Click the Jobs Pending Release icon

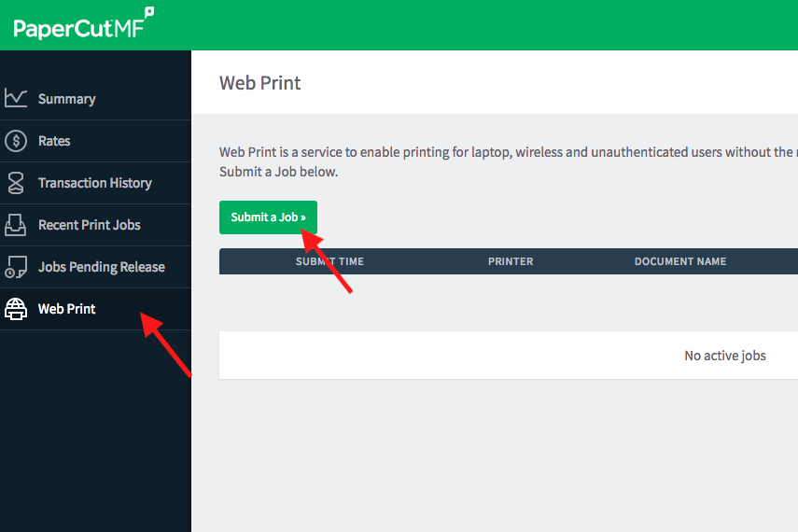coord(16,267)
